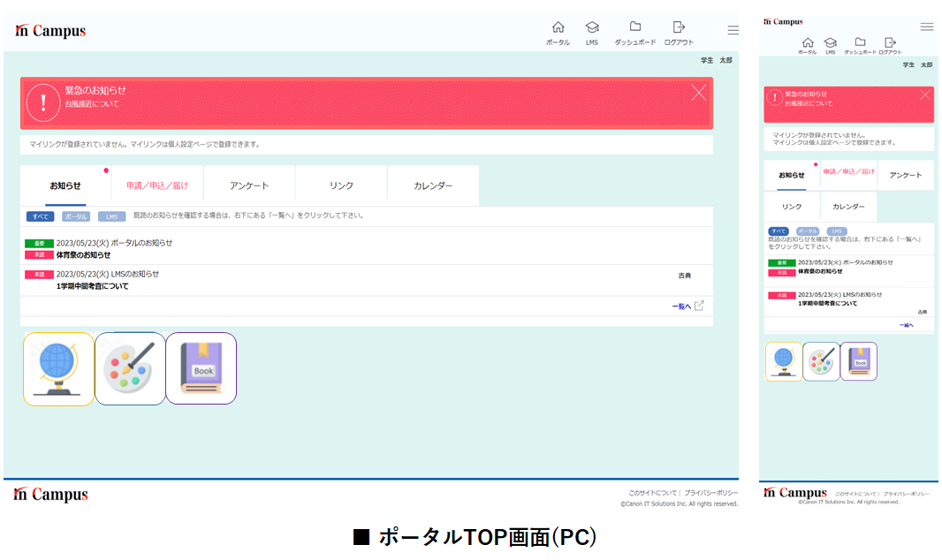Screen dimensions: 942x560
Task: Select the カレンダー tab in the desktop view
Action: coord(433,185)
